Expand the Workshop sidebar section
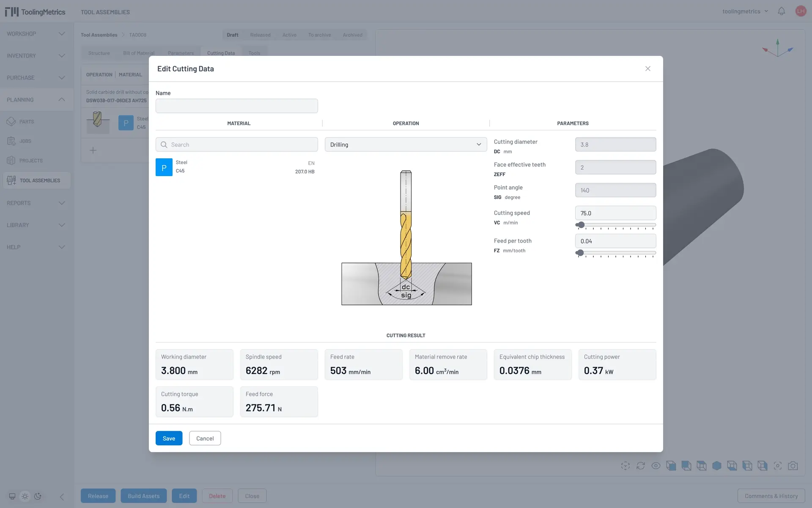 coord(37,33)
